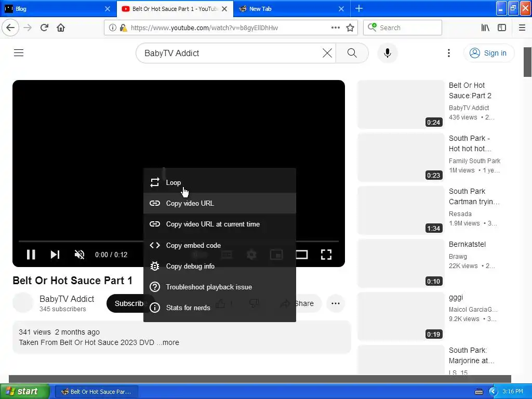Open page actions three-dot menu in address bar

335,28
